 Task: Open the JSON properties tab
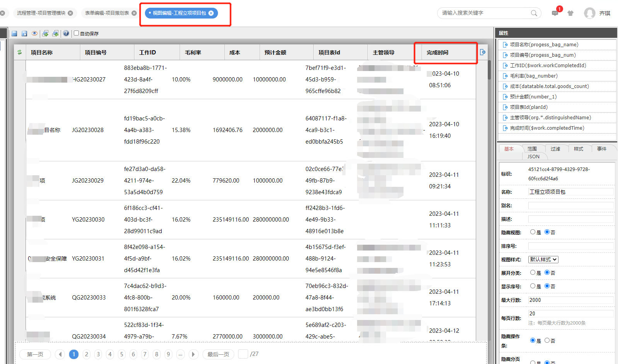(533, 157)
